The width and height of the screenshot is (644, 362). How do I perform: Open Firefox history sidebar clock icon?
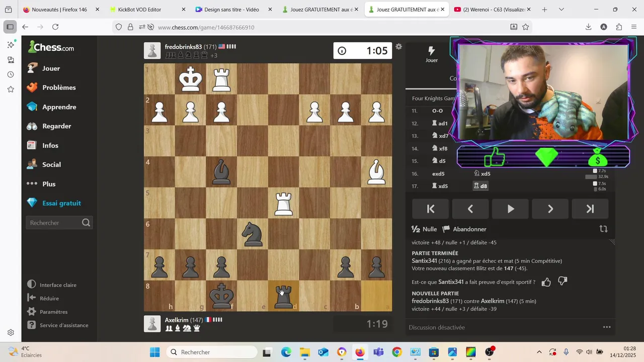point(11,74)
